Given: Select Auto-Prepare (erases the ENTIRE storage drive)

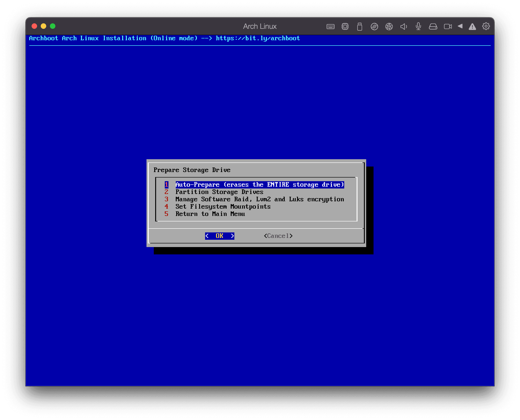Looking at the screenshot, I should [x=254, y=185].
